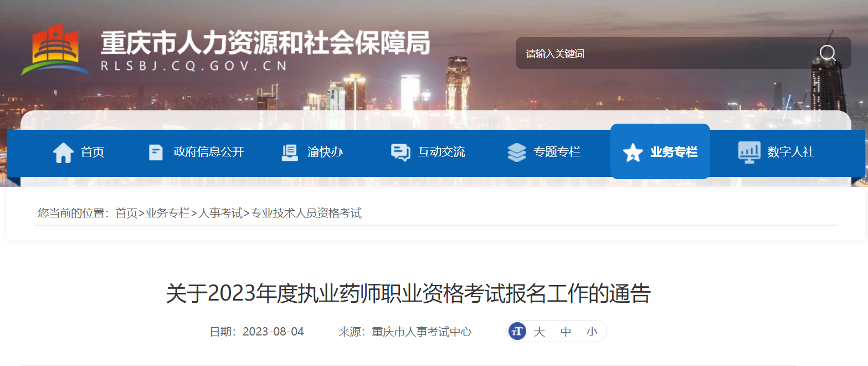Open the 互动交流 menu tab

(x=428, y=152)
